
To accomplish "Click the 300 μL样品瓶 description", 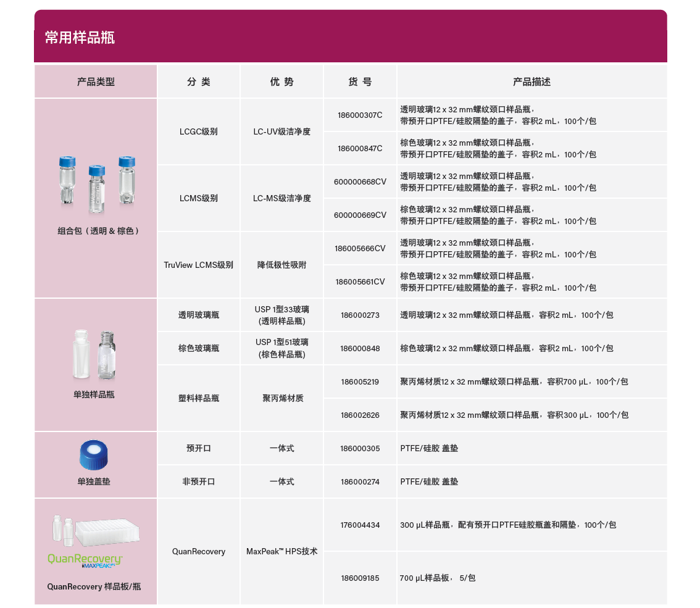I will pyautogui.click(x=508, y=525).
